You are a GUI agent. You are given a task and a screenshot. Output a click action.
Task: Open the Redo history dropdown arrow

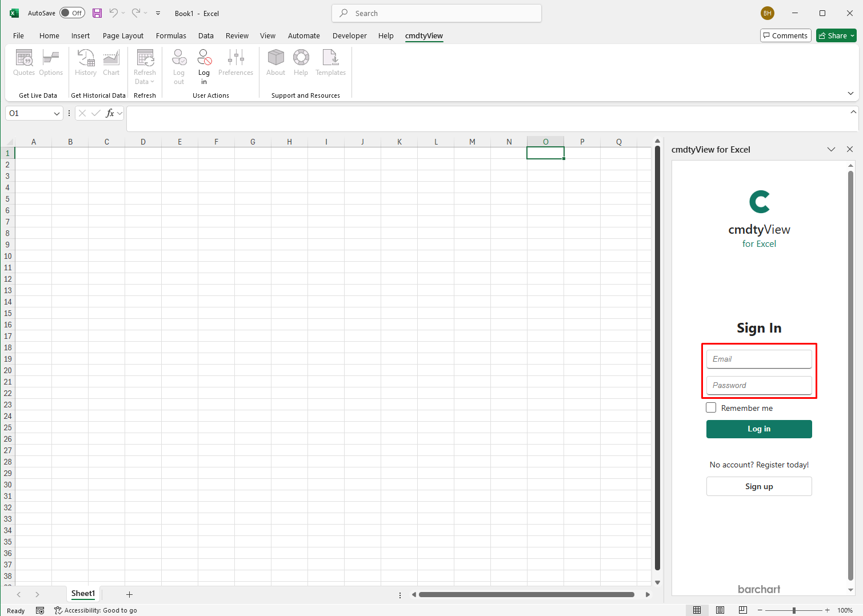tap(145, 13)
